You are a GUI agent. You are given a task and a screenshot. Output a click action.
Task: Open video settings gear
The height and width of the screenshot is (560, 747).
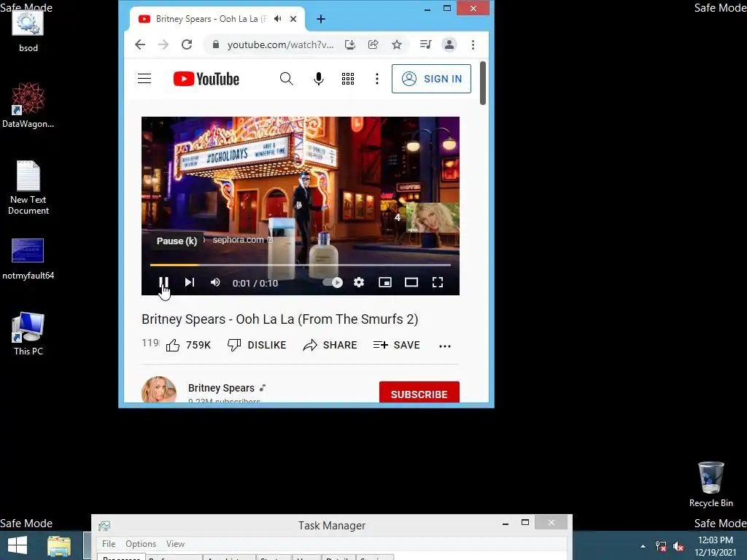pyautogui.click(x=359, y=282)
